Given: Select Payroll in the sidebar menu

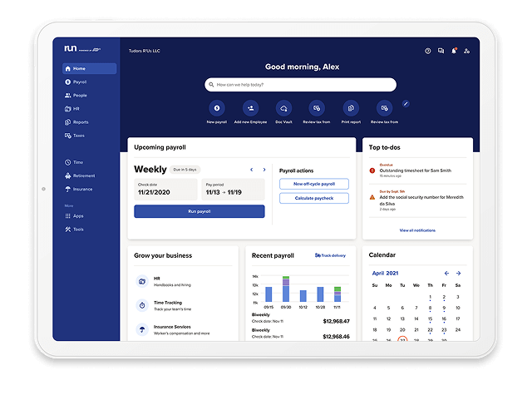Looking at the screenshot, I should point(80,82).
